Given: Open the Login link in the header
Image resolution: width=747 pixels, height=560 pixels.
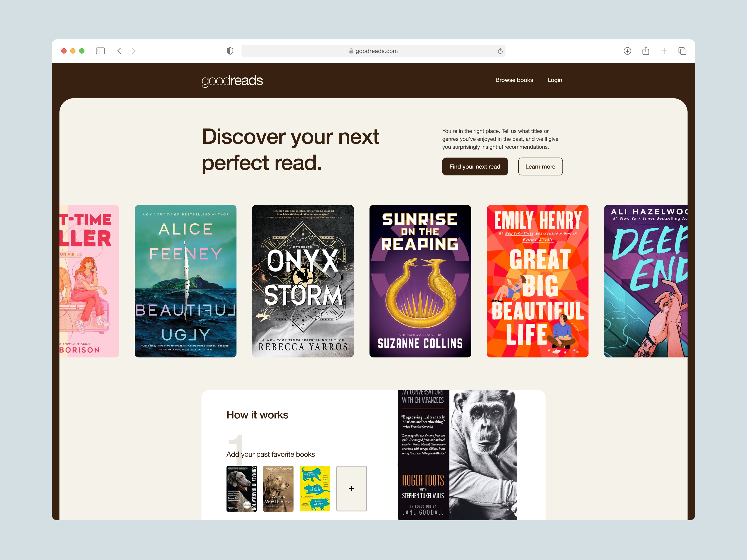Looking at the screenshot, I should tap(554, 80).
